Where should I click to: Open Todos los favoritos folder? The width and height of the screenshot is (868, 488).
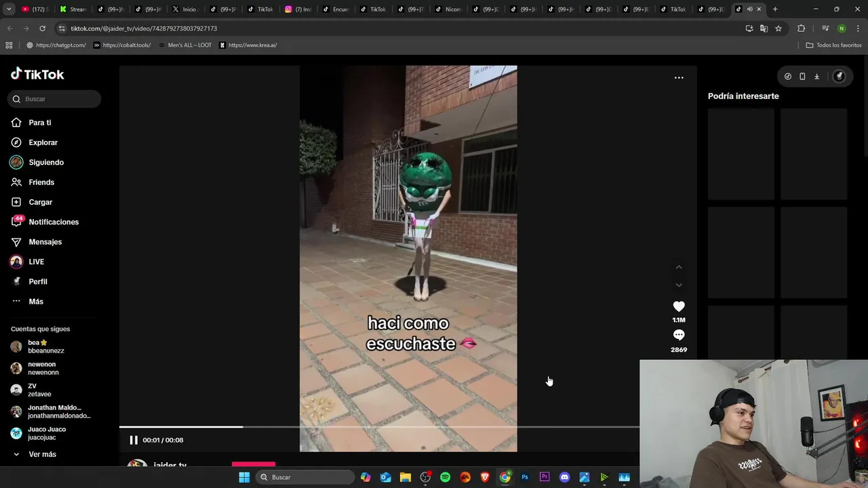[x=834, y=45]
